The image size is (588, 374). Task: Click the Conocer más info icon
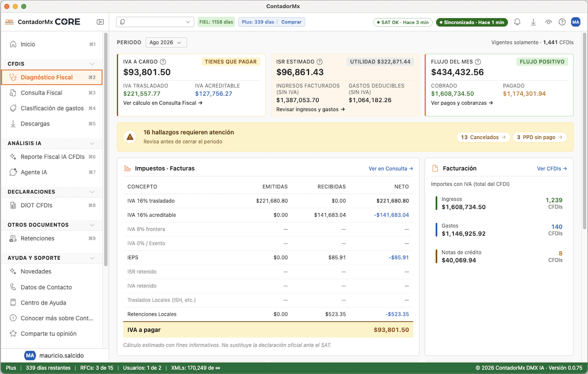(x=13, y=318)
